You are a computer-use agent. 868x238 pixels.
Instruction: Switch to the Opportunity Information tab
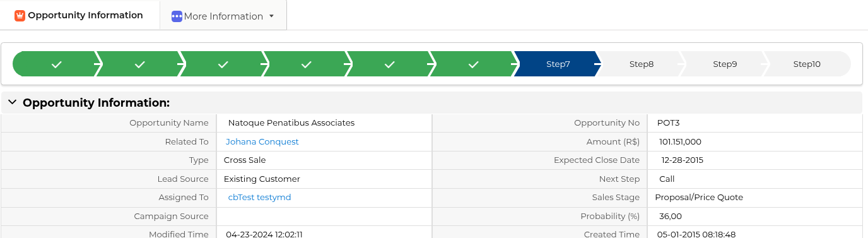pos(79,15)
